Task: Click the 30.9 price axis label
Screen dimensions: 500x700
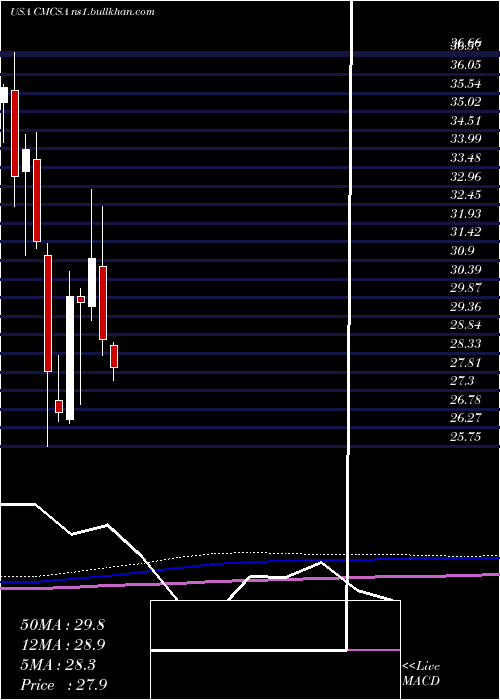Action: pos(462,251)
